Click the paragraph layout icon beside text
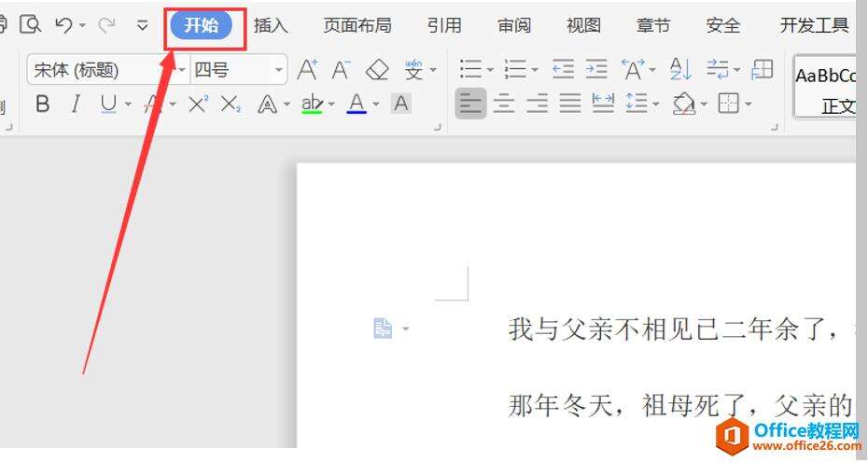Image resolution: width=868 pixels, height=462 pixels. tap(383, 329)
